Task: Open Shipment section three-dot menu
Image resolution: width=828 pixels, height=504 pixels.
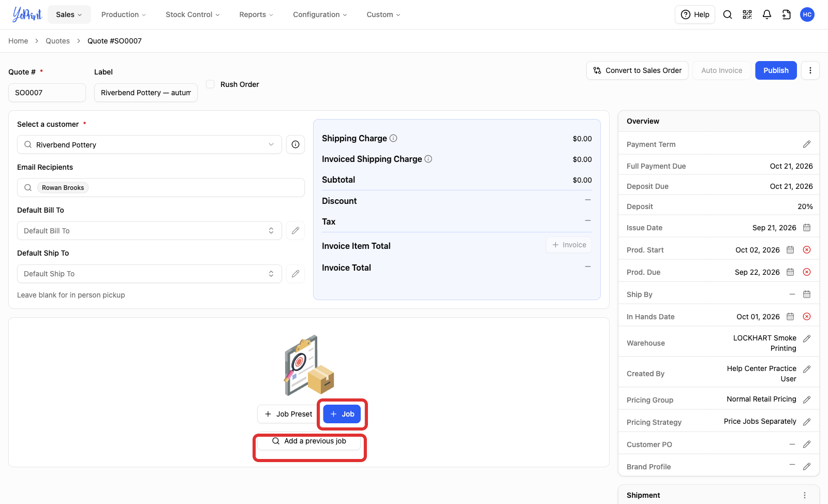Action: (x=805, y=495)
